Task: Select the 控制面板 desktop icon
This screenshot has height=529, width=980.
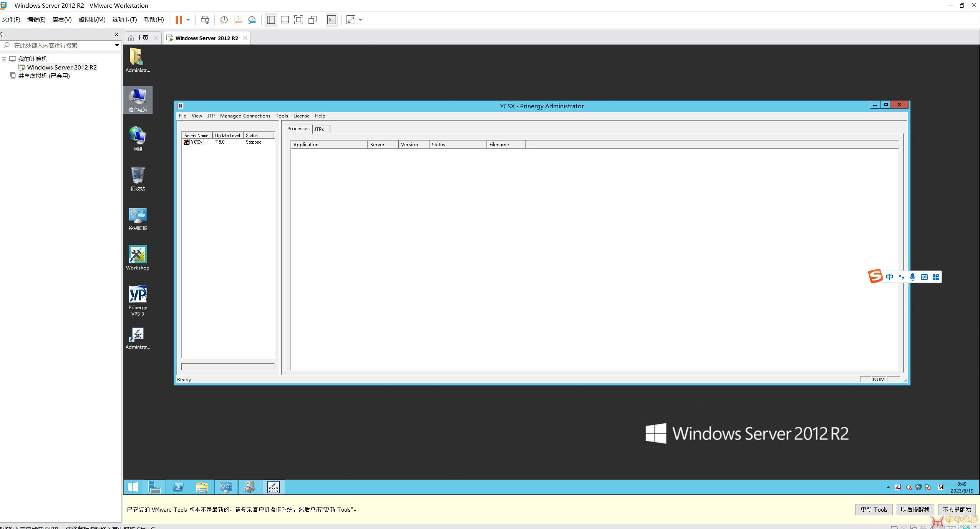Action: [x=138, y=218]
